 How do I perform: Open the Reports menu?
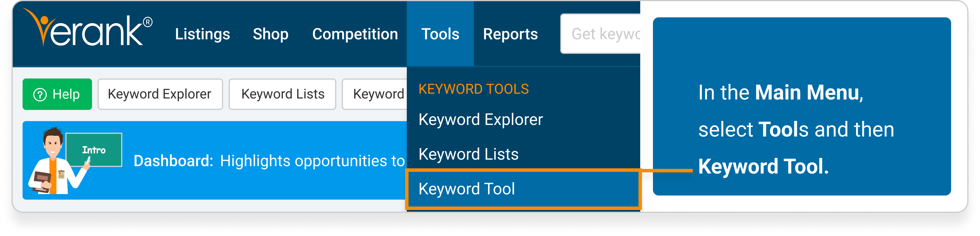tap(510, 34)
